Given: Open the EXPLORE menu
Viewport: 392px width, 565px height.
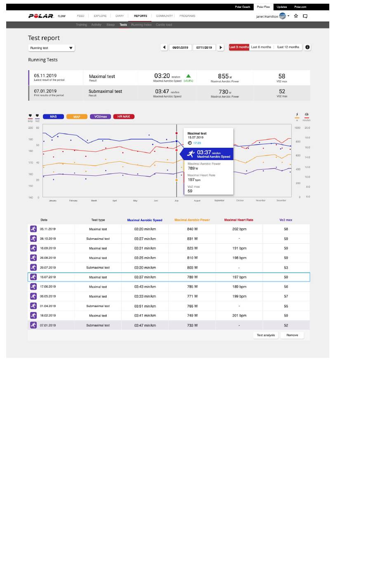Looking at the screenshot, I should pos(100,16).
